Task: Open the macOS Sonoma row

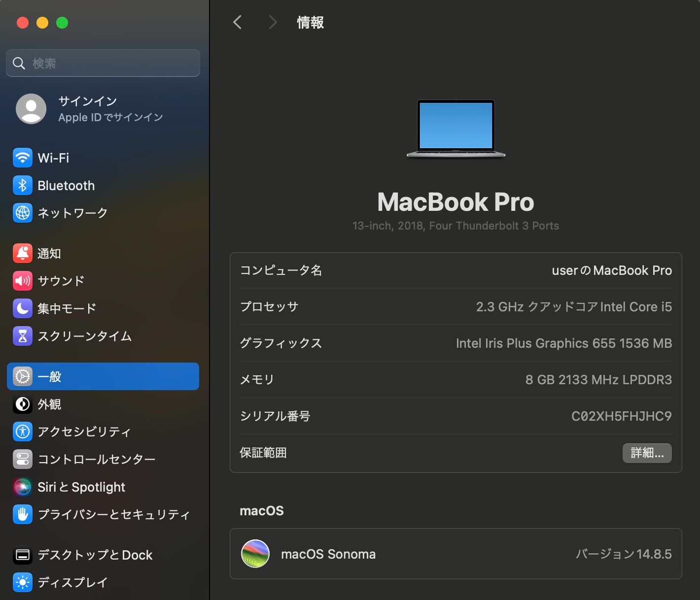Action: tap(456, 554)
